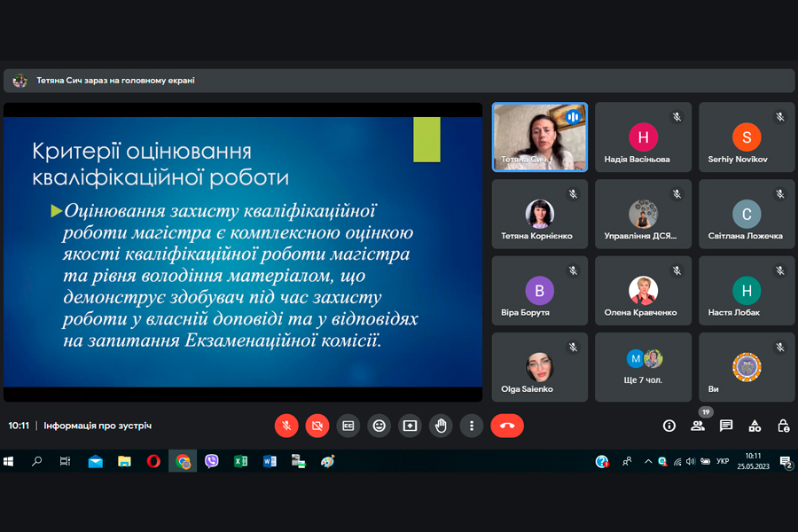Open Viber in taskbar
Viewport: 798px width, 532px height.
pos(211,461)
